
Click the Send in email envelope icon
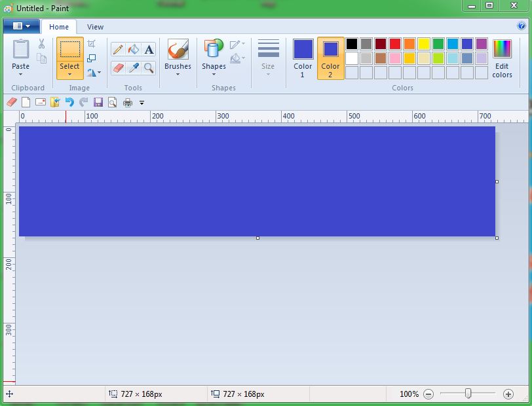click(41, 101)
